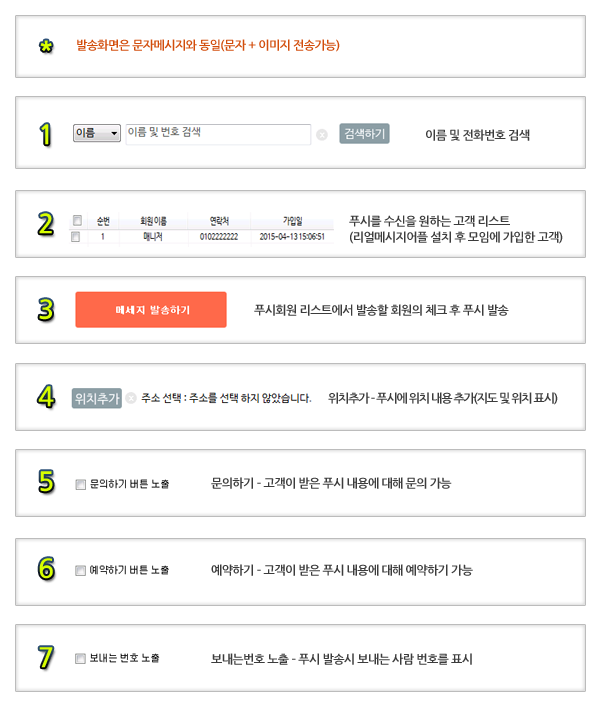Click the number 2 step icon
The height and width of the screenshot is (722, 600).
[46, 224]
